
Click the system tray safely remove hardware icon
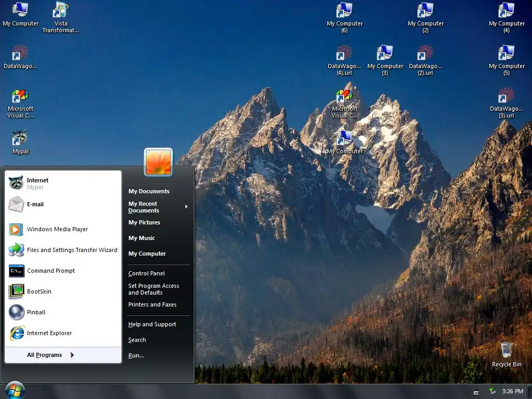pyautogui.click(x=493, y=392)
